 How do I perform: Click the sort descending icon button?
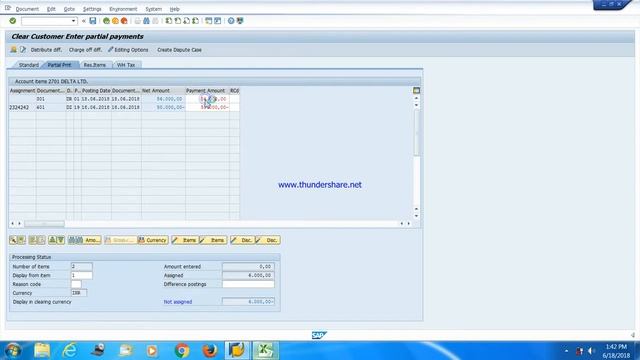pos(60,240)
